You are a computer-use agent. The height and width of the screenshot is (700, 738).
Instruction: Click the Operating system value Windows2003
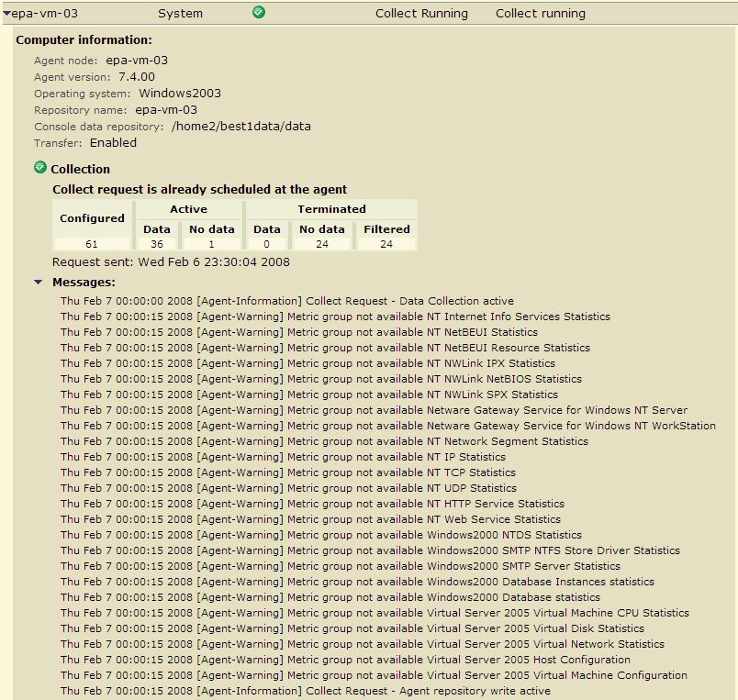click(x=180, y=94)
